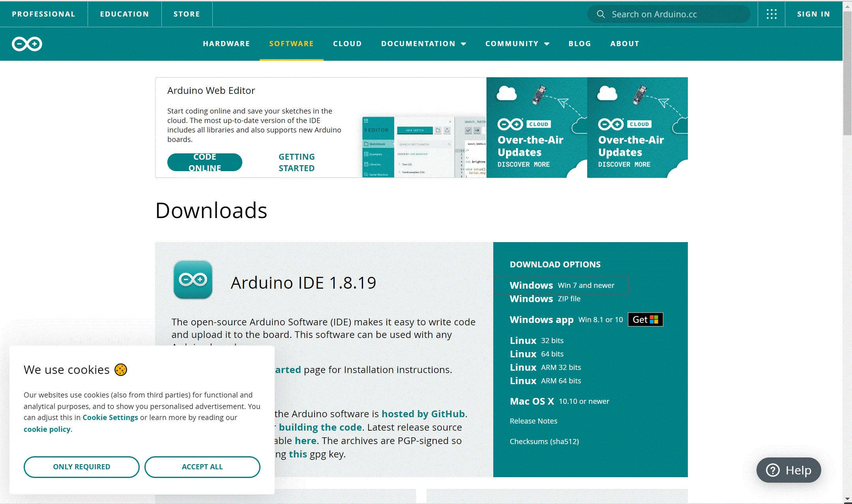Click the Microsoft Store Get badge
Screen dimensions: 852x504
[x=645, y=319]
